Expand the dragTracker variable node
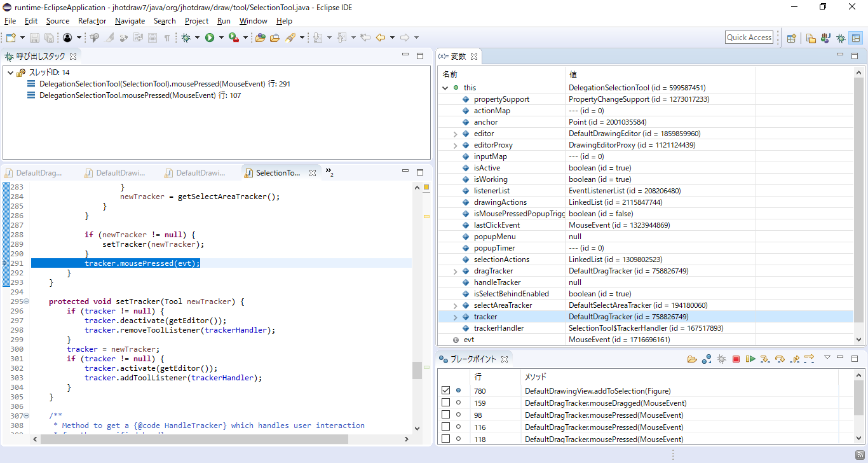This screenshot has height=463, width=868. (x=455, y=271)
